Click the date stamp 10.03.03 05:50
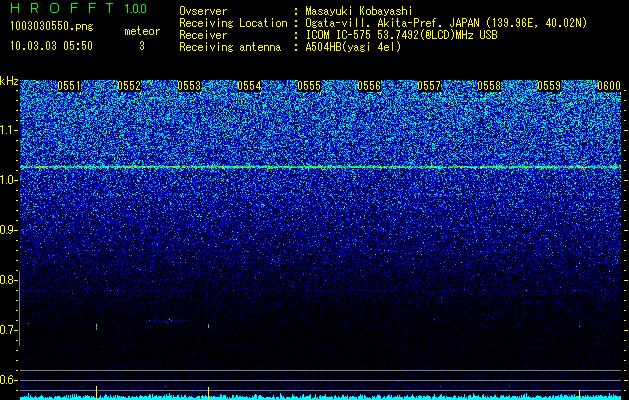The width and height of the screenshot is (629, 400). (51, 46)
